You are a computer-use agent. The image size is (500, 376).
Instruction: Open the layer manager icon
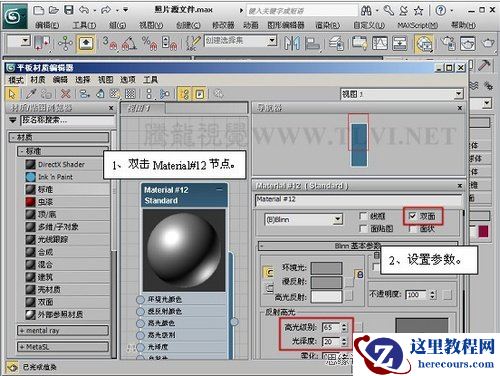[336, 43]
